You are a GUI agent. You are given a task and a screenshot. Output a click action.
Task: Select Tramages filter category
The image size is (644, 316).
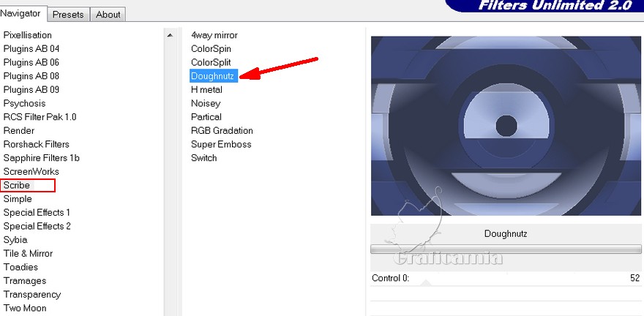pos(25,281)
